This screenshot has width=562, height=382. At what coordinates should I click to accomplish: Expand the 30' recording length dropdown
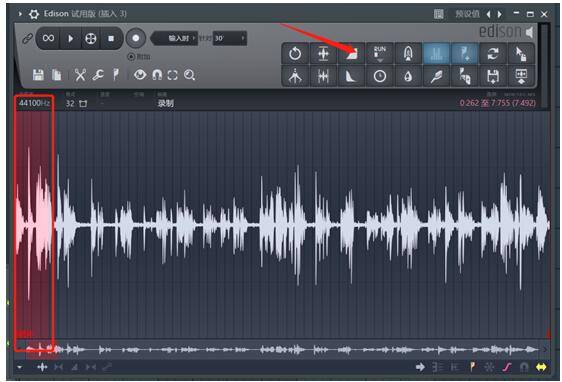(230, 38)
